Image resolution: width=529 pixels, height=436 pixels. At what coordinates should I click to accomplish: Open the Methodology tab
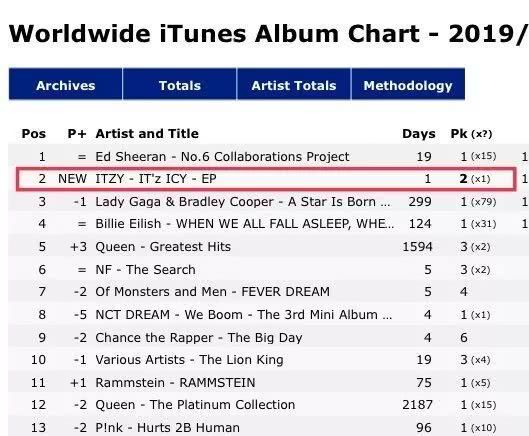408,84
